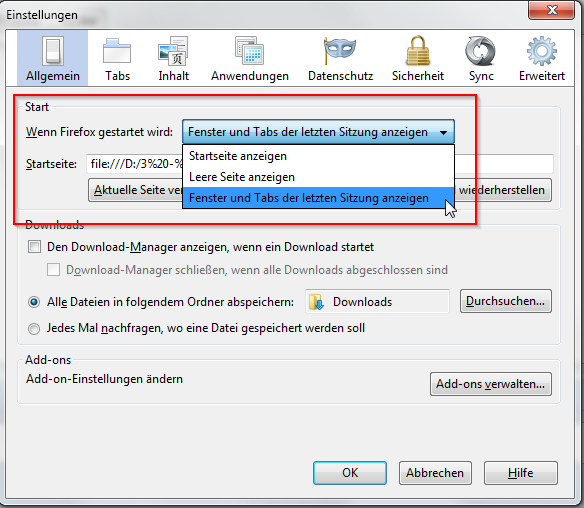
Task: Collapse the Firefox startup behavior dropdown
Action: [x=318, y=132]
